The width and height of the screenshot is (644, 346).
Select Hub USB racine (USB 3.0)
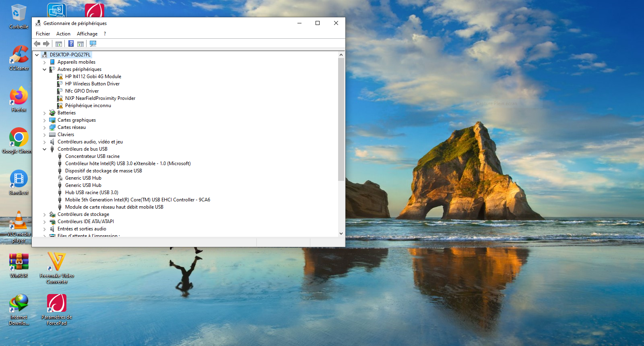pos(92,193)
